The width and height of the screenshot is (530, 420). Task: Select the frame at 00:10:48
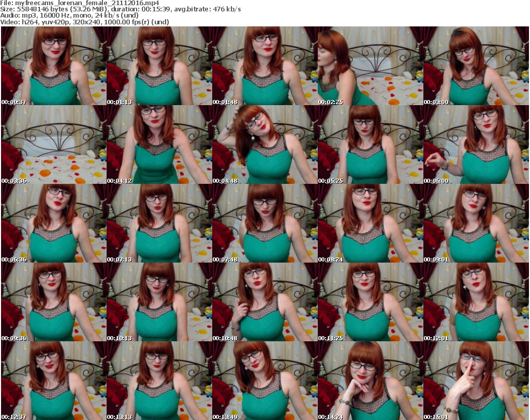264,302
